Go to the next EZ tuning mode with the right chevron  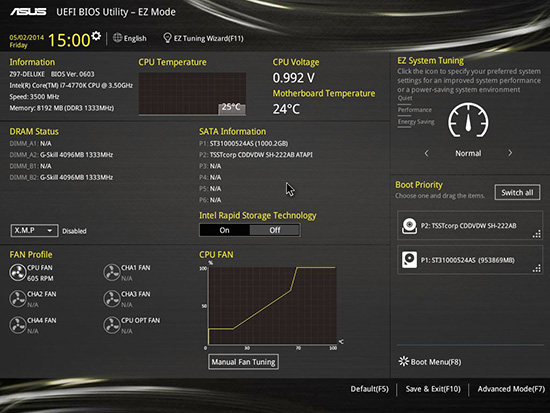[510, 153]
